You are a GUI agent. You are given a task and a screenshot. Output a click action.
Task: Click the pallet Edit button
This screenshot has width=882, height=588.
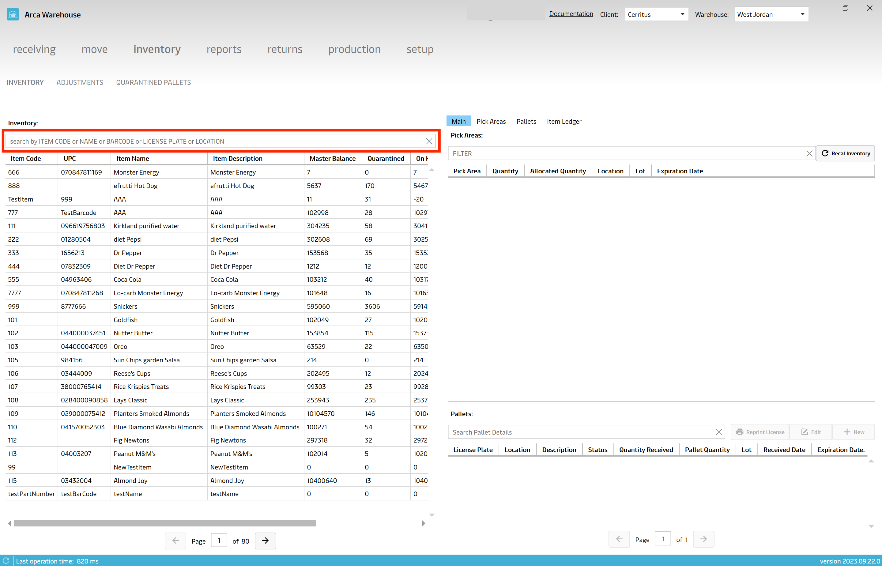pyautogui.click(x=811, y=432)
